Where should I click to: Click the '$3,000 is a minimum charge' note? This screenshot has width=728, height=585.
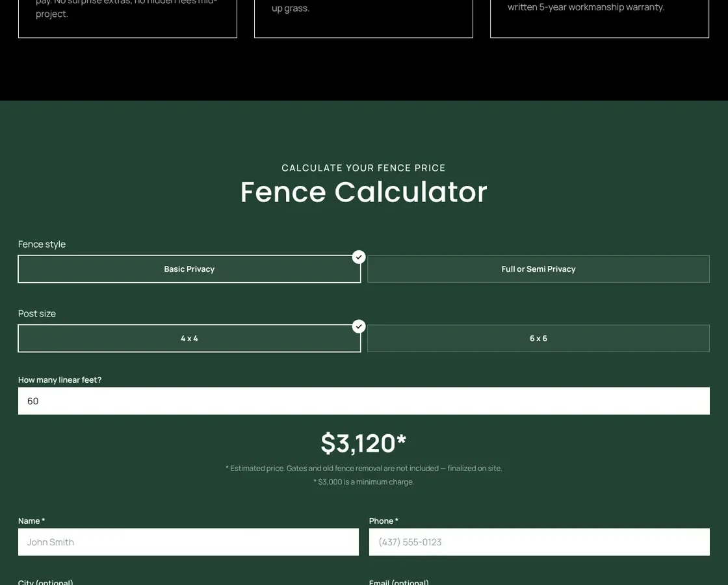(363, 482)
